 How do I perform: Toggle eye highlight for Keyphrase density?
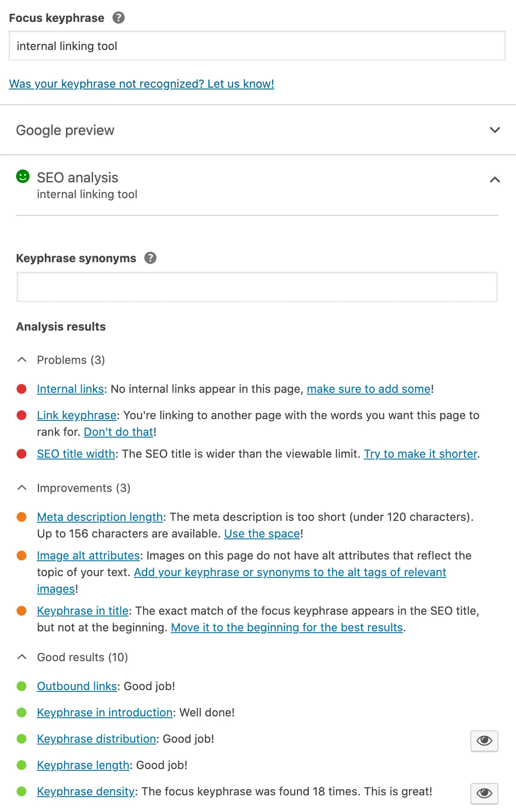coord(484,794)
